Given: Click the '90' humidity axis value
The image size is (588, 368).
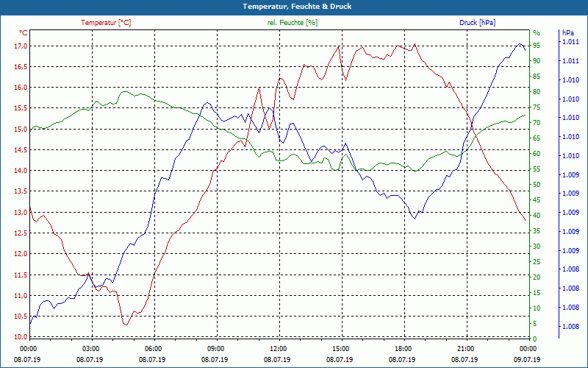Looking at the screenshot, I should (537, 61).
